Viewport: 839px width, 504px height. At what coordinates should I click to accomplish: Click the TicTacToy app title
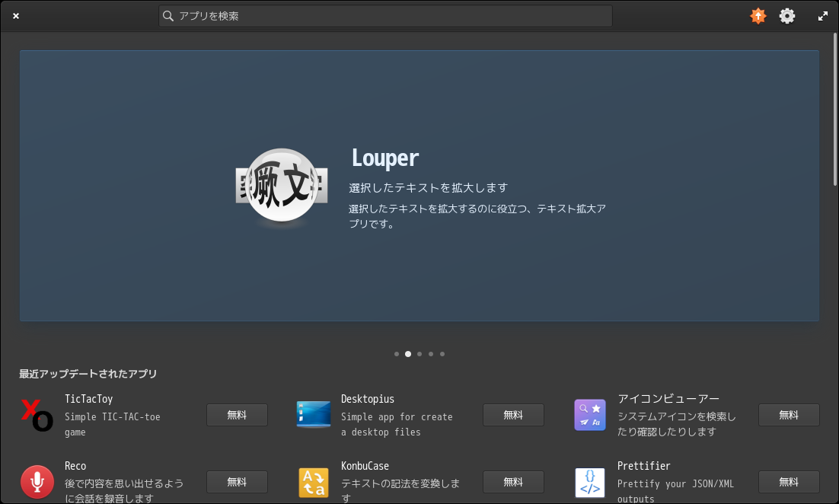pos(89,399)
